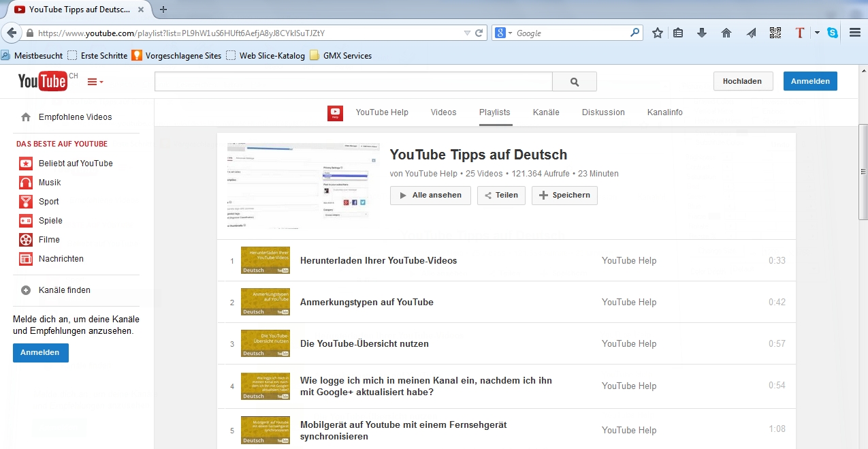The height and width of the screenshot is (449, 868).
Task: Click the Anmelden button in the sidebar
Action: click(x=40, y=353)
